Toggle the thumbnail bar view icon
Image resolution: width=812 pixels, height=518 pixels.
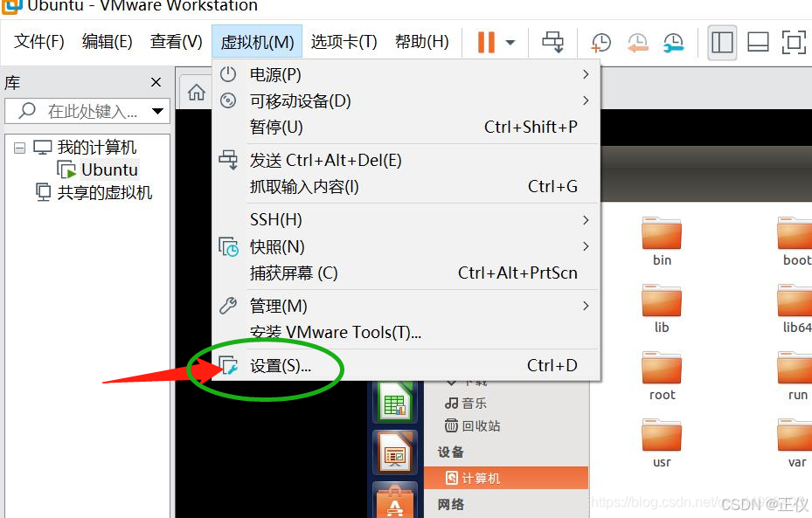click(x=758, y=43)
